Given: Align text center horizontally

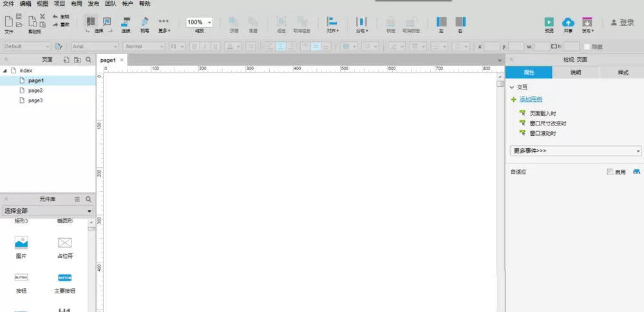Looking at the screenshot, I should [x=281, y=46].
